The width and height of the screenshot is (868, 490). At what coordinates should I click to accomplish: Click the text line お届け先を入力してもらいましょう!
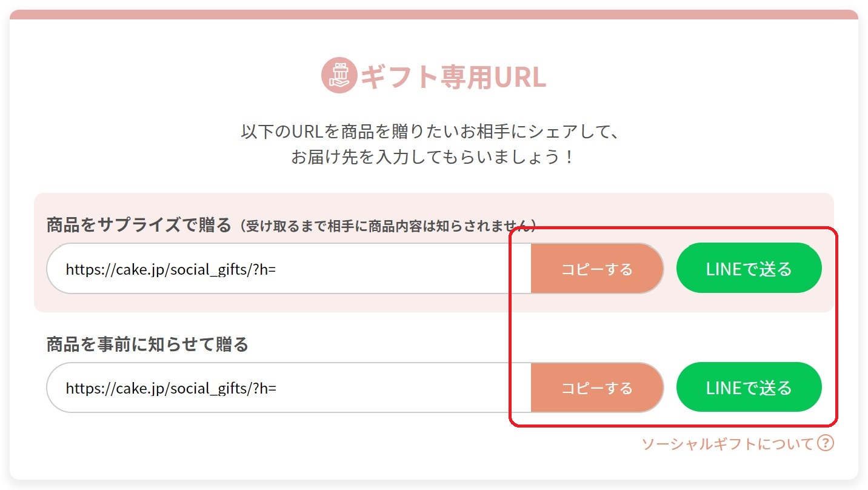(432, 158)
